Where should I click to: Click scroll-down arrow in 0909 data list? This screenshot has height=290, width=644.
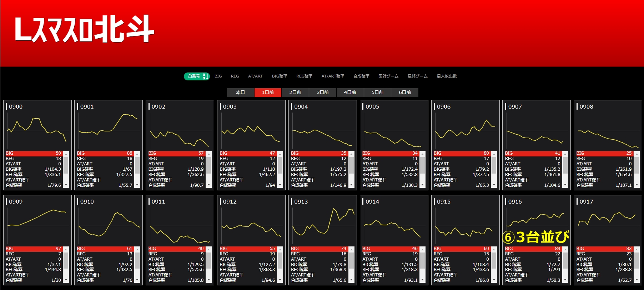[66, 280]
